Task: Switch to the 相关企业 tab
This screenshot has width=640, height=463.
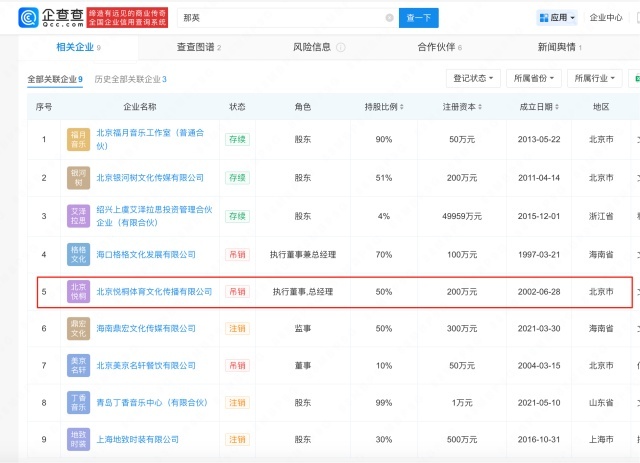Action: click(x=78, y=47)
